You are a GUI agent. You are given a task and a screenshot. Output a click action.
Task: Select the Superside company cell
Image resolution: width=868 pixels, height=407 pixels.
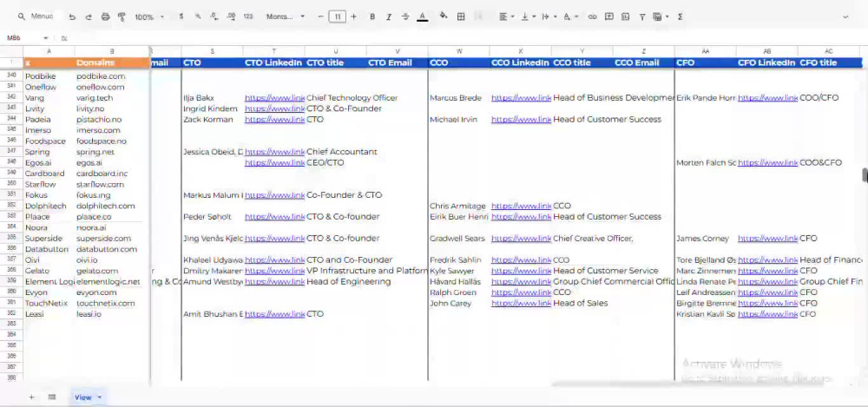tap(49, 239)
